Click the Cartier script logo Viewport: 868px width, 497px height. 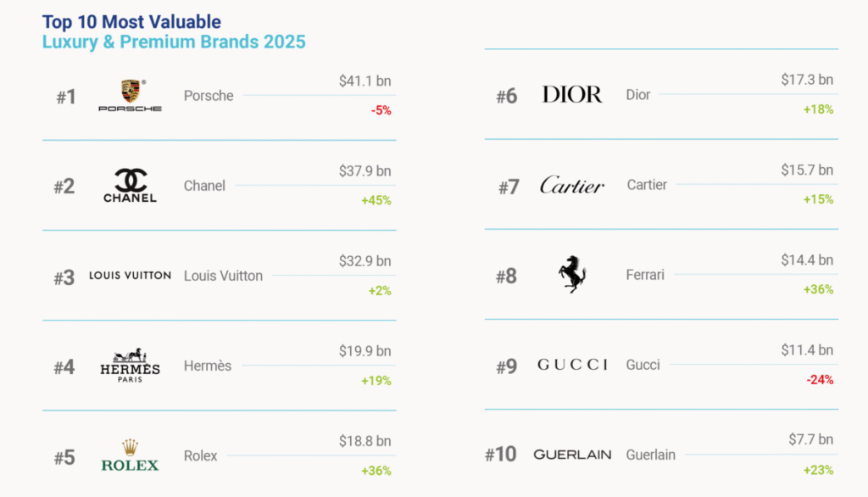[572, 186]
